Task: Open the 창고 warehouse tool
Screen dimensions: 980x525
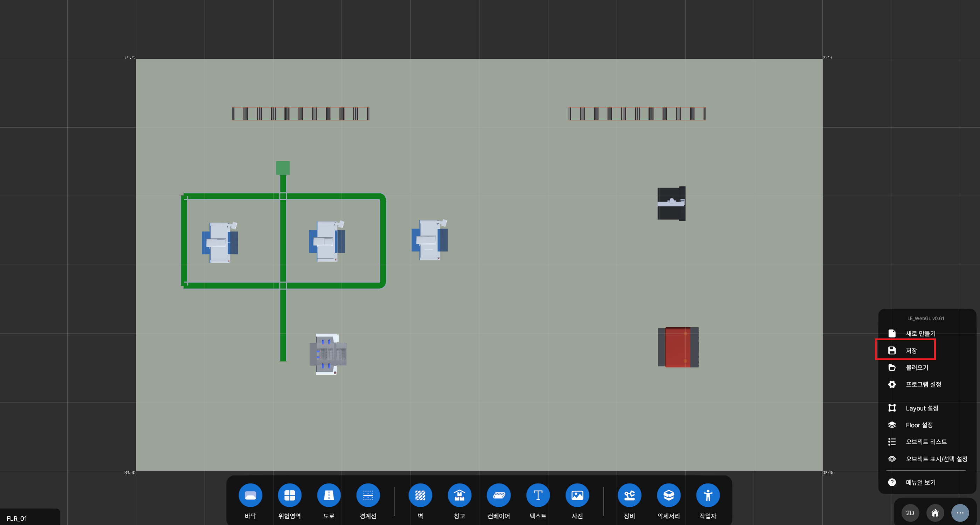Action: [x=459, y=495]
